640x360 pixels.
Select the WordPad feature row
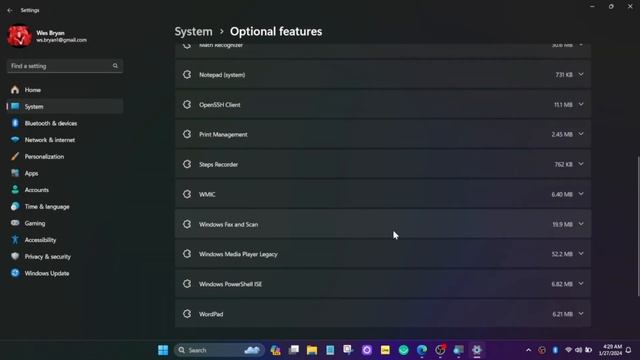pos(383,314)
